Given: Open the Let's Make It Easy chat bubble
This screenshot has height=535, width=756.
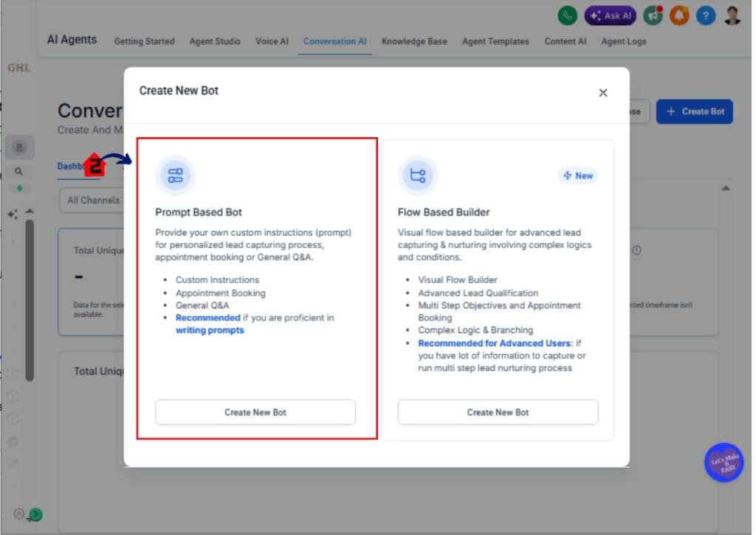Looking at the screenshot, I should (724, 462).
